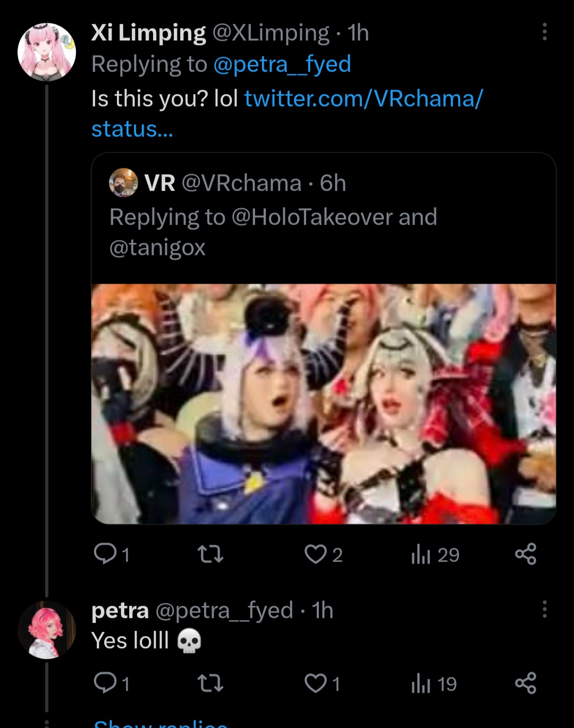Open Xi Limping's profile avatar
The width and height of the screenshot is (574, 728).
coord(47,52)
